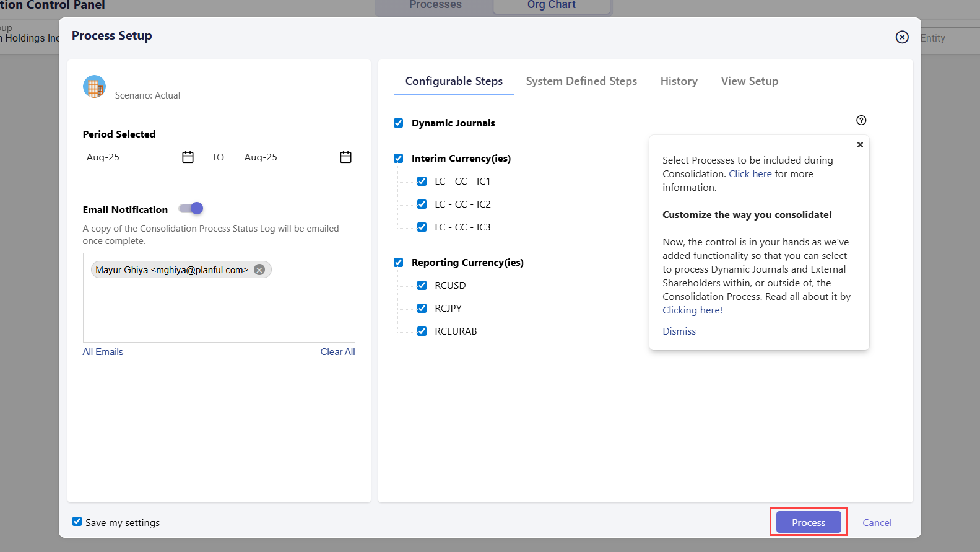This screenshot has width=980, height=552.
Task: Uncheck the Dynamic Journals checkbox
Action: (x=399, y=123)
